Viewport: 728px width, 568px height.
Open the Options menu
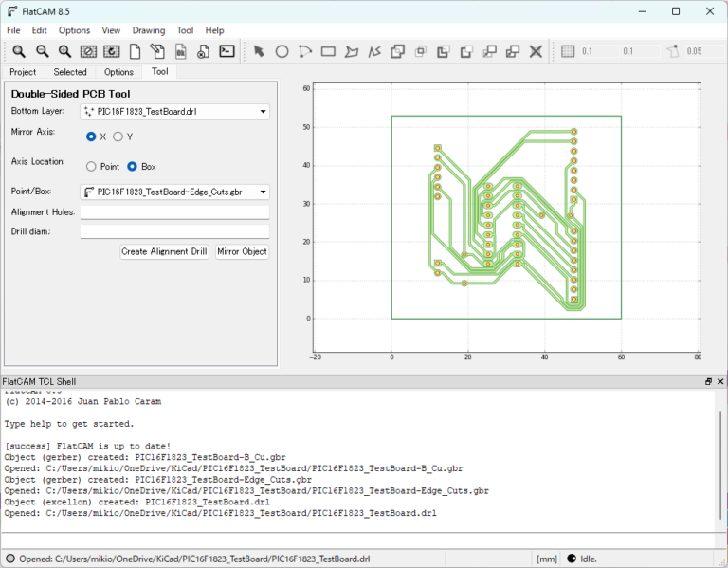pyautogui.click(x=74, y=30)
